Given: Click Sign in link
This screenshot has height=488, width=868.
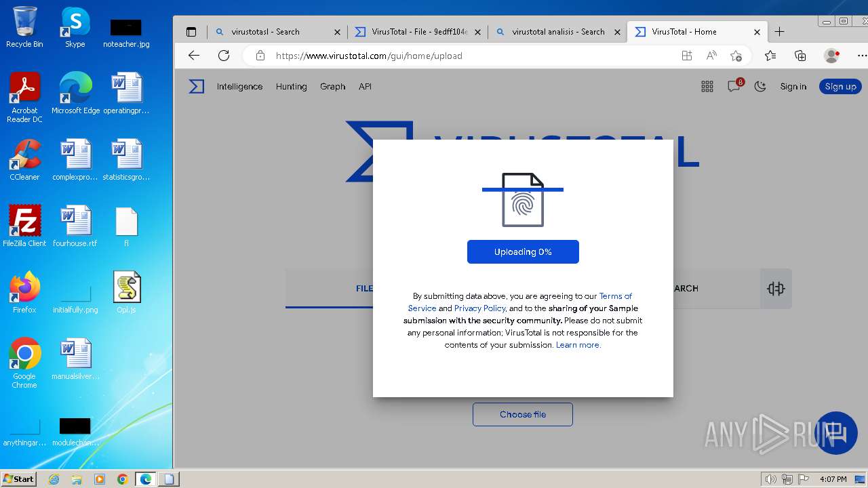Looking at the screenshot, I should 793,86.
